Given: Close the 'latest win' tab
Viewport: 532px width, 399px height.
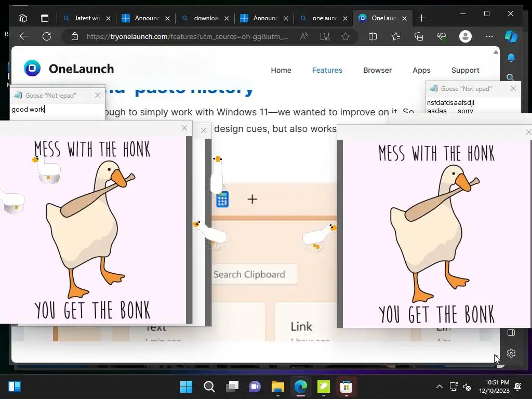Looking at the screenshot, I should point(108,18).
